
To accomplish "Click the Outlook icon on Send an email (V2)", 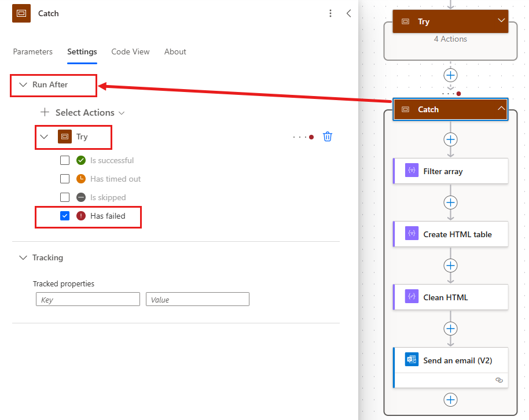I will (x=411, y=359).
